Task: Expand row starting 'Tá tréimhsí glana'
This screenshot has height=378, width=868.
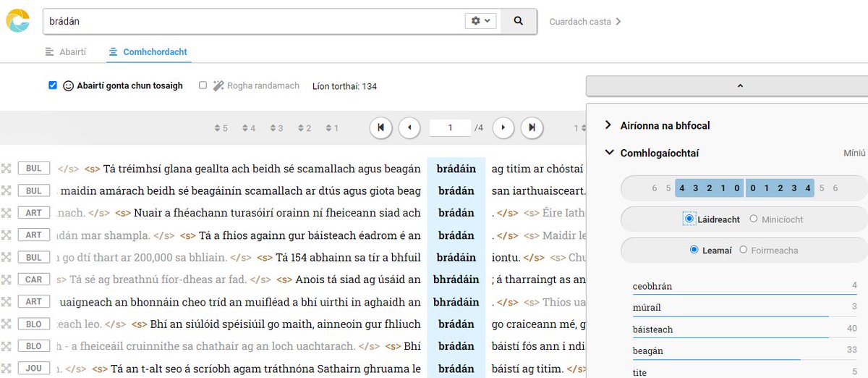Action: (x=6, y=169)
